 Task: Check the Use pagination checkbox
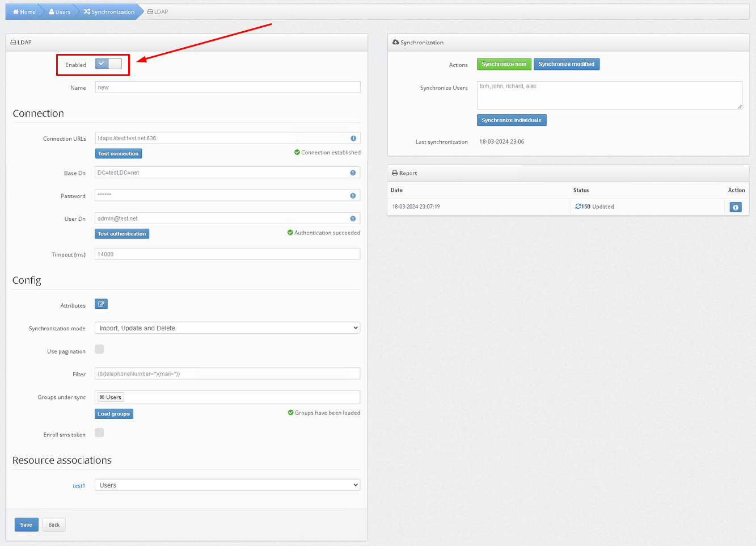[x=99, y=349]
